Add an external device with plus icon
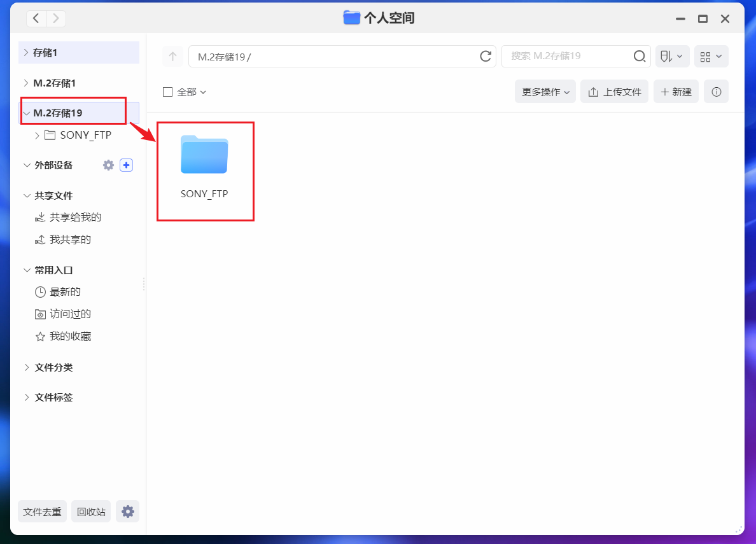 tap(127, 165)
